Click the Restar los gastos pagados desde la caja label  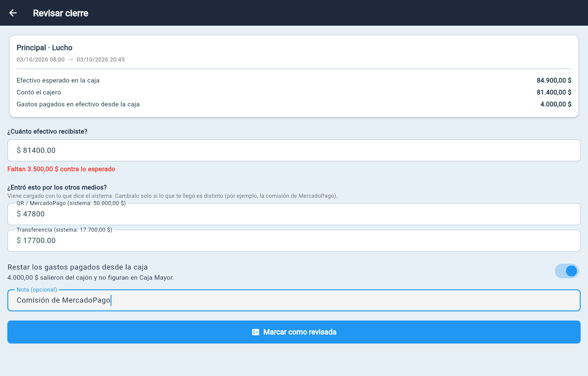78,267
